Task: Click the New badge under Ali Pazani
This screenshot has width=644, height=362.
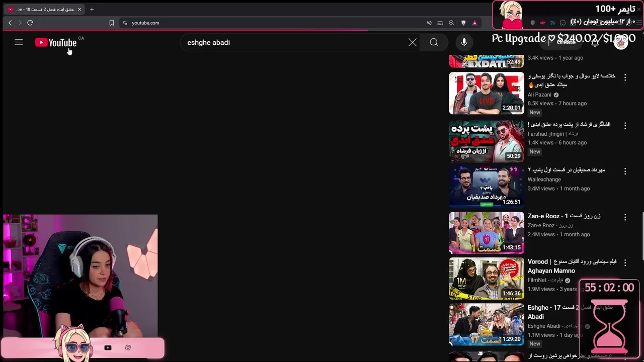Action: point(535,113)
